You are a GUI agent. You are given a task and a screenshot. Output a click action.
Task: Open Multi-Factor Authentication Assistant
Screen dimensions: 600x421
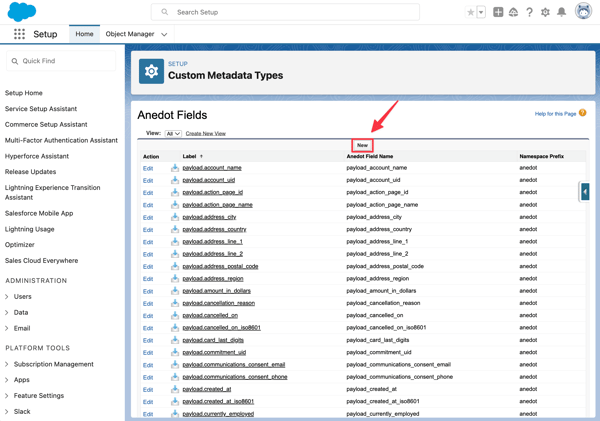61,140
